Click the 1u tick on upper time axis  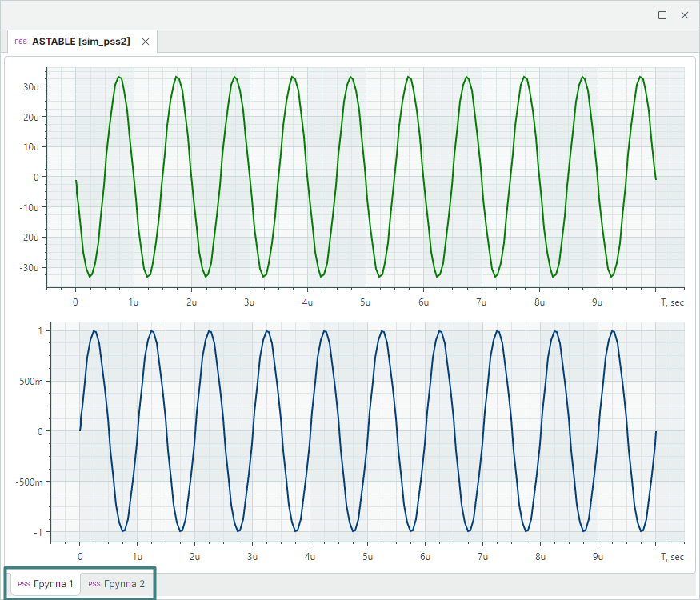pyautogui.click(x=134, y=302)
